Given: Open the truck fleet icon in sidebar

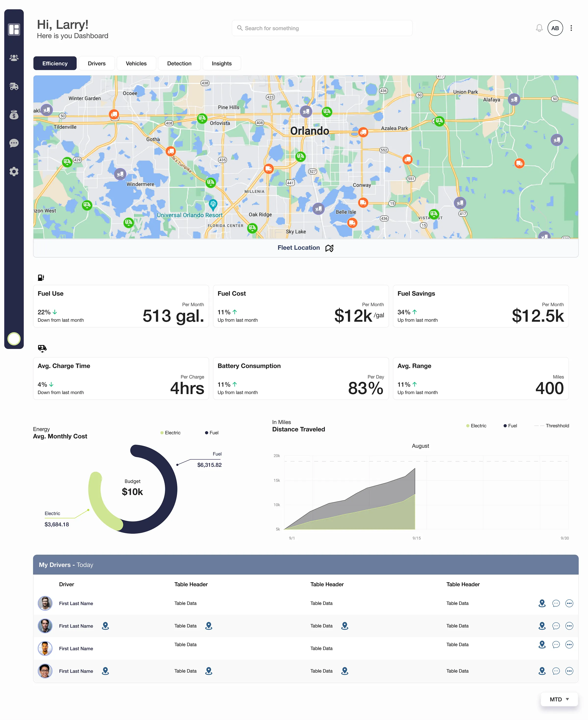Looking at the screenshot, I should tap(14, 87).
